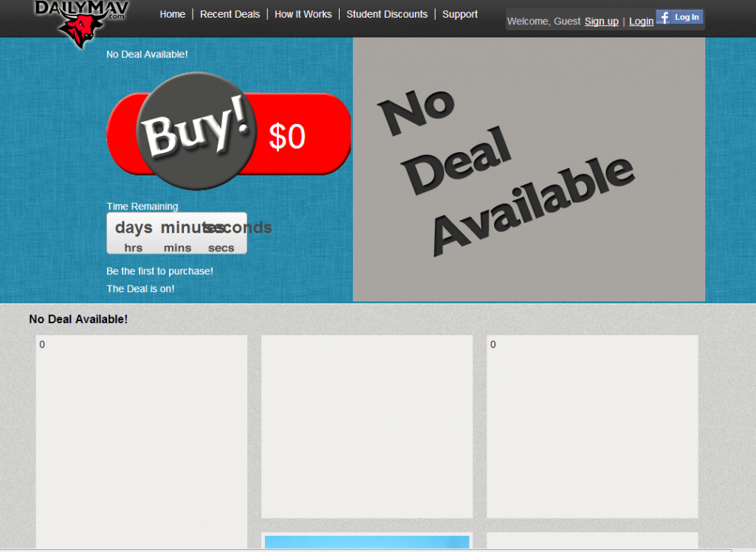Image resolution: width=756 pixels, height=552 pixels.
Task: Click the blue thumbnail at bottom center
Action: coord(366,542)
